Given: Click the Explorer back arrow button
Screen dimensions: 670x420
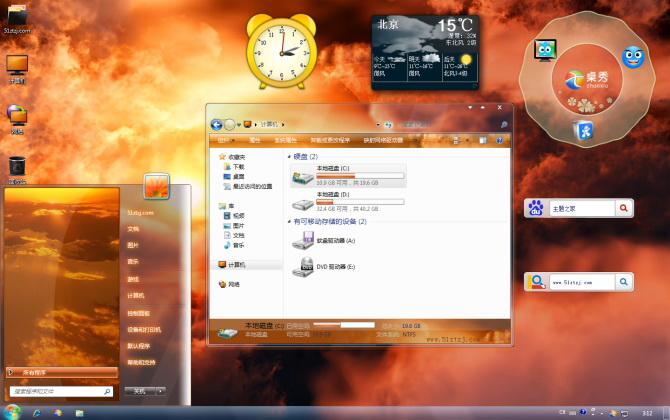Looking at the screenshot, I should (216, 124).
